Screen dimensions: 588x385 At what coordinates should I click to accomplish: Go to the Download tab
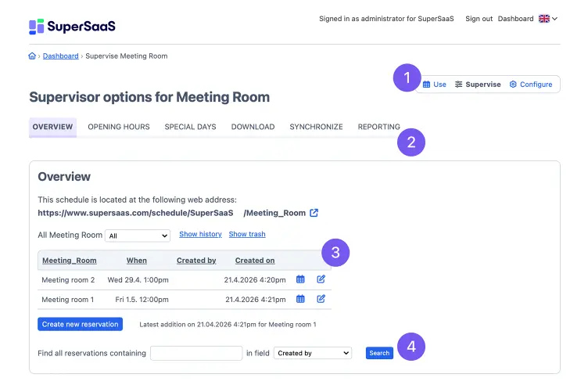(253, 127)
